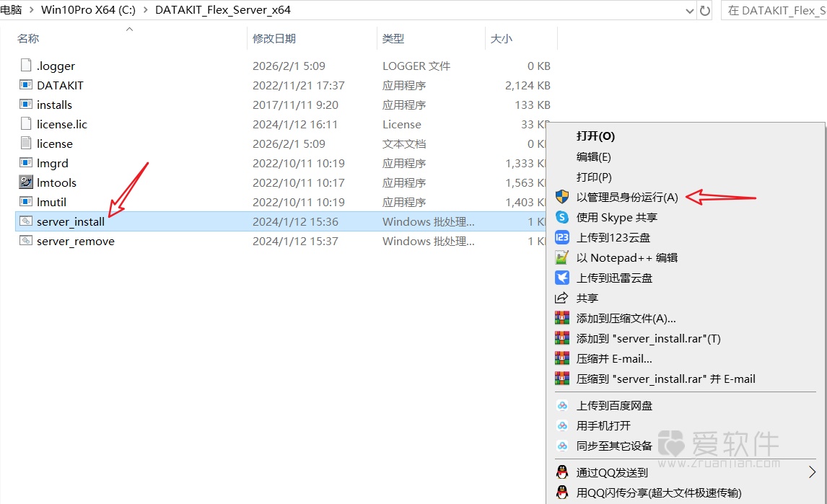The height and width of the screenshot is (504, 827).
Task: Click the 共享 share icon
Action: click(x=562, y=297)
